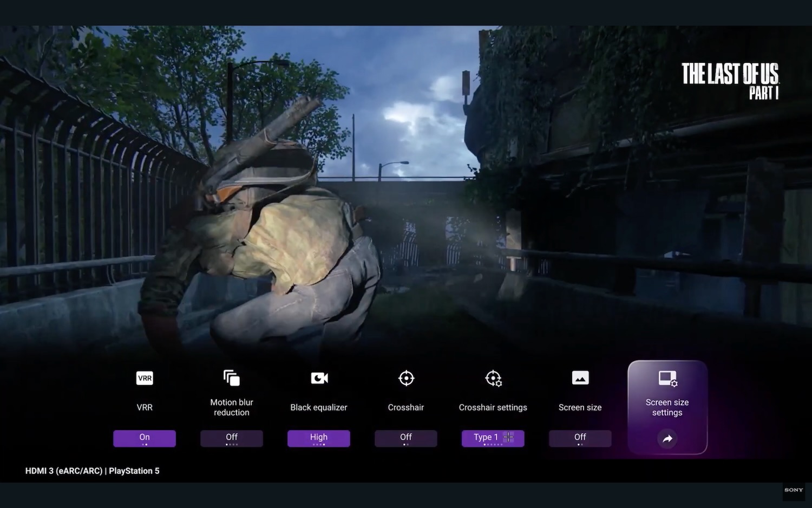Change Motion blur reduction Off setting
Image resolution: width=812 pixels, height=508 pixels.
click(232, 438)
